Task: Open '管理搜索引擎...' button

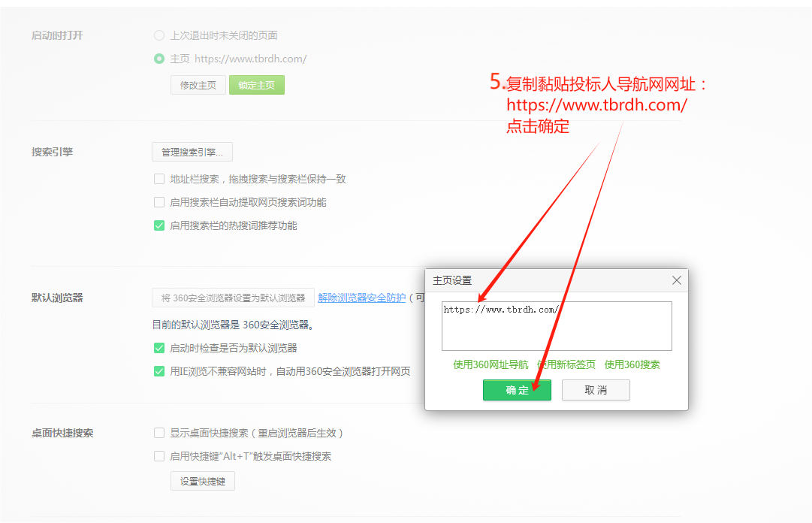Action: pyautogui.click(x=192, y=153)
